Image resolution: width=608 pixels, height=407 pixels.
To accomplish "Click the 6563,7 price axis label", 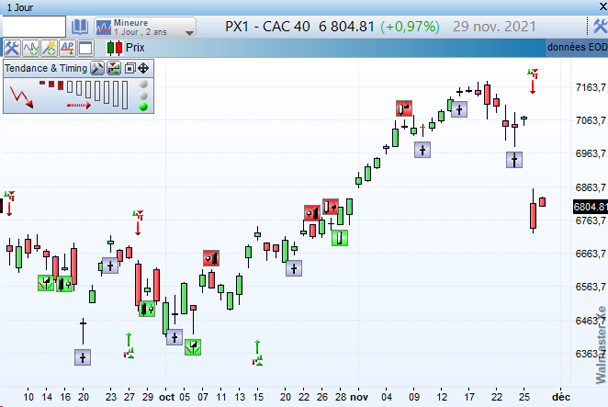I will tap(590, 287).
